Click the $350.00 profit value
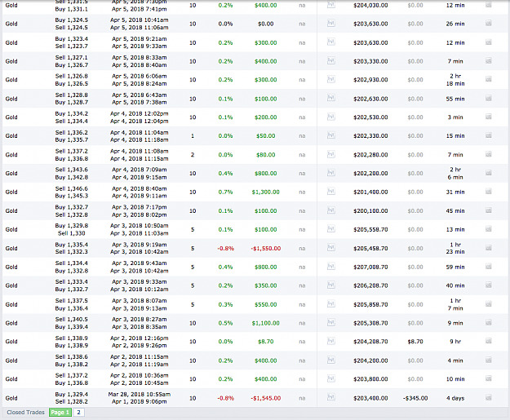Viewport: 510px width, 420px height. (x=266, y=285)
